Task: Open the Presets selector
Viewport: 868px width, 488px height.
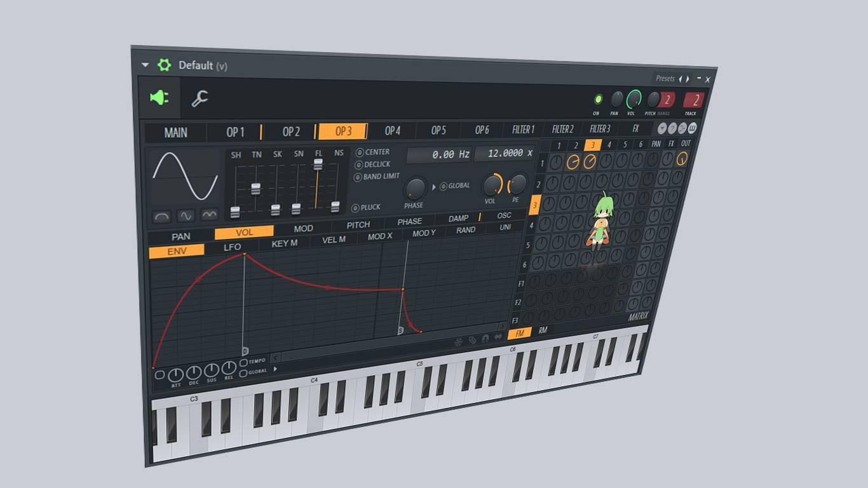Action: [x=665, y=78]
